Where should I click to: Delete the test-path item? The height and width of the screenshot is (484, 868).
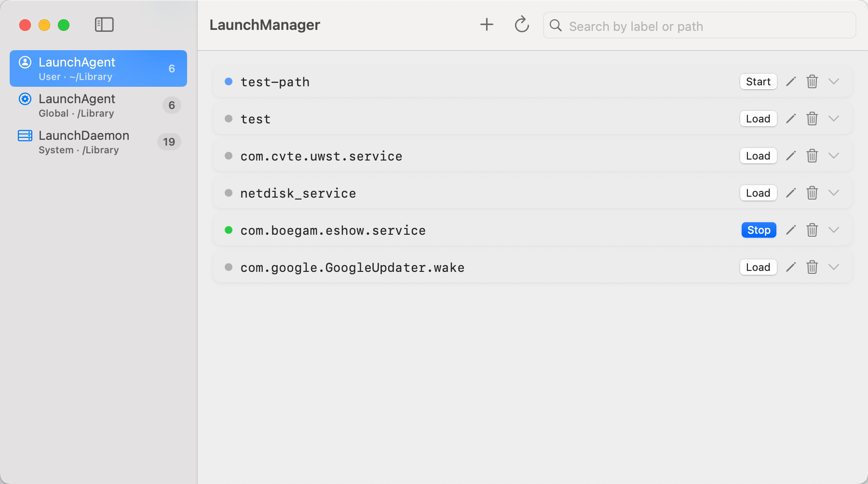(x=812, y=81)
